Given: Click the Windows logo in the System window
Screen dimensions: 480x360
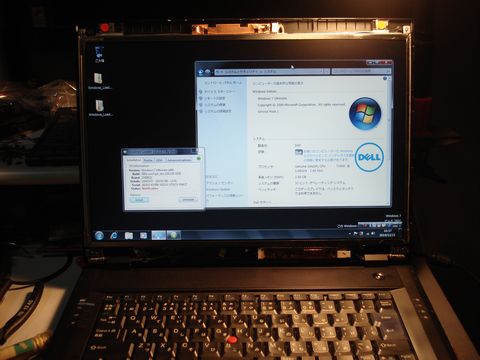Looking at the screenshot, I should pyautogui.click(x=365, y=113).
